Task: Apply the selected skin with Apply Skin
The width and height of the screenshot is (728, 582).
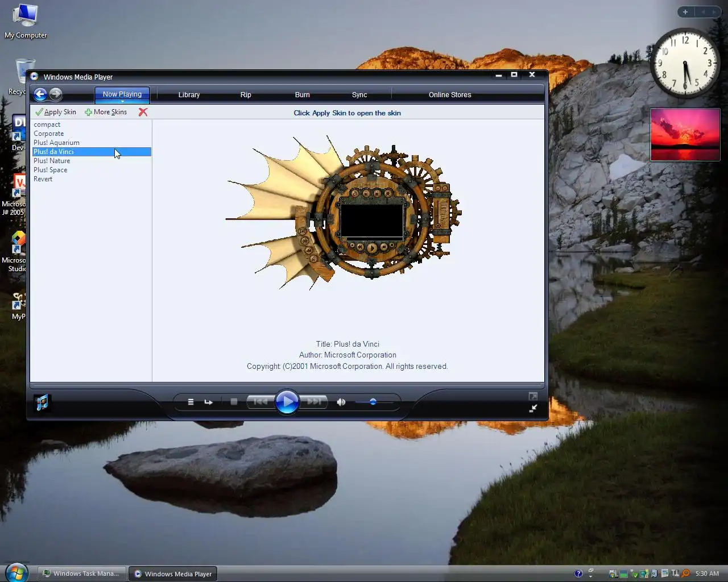Action: [x=56, y=112]
